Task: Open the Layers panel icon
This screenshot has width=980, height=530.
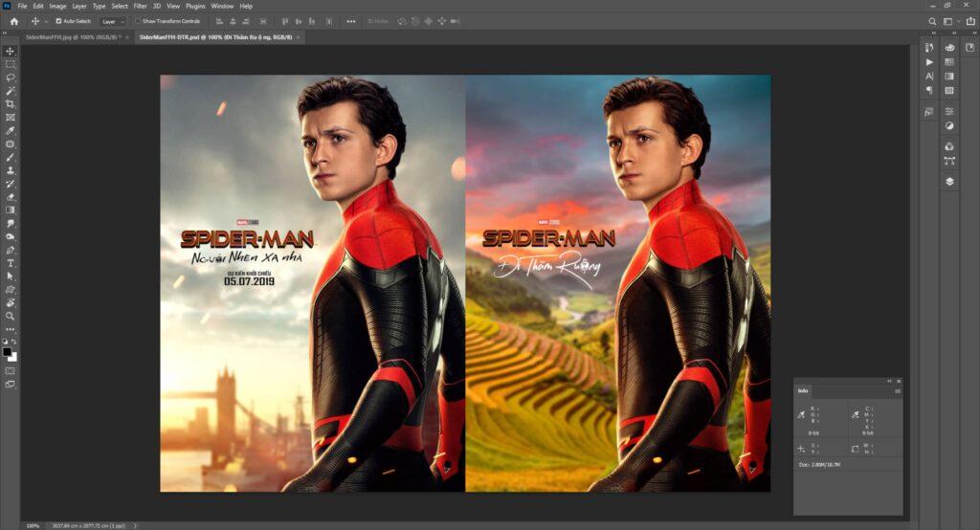Action: tap(949, 181)
